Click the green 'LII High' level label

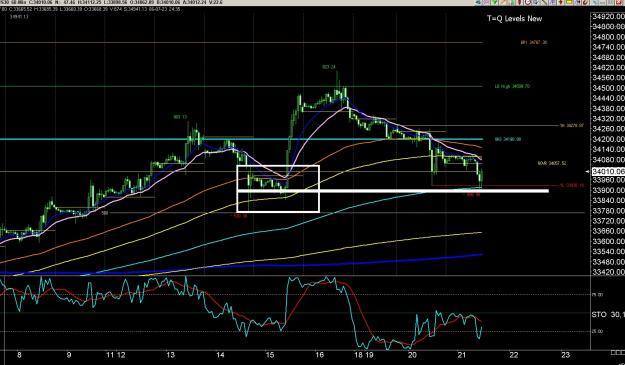[512, 86]
